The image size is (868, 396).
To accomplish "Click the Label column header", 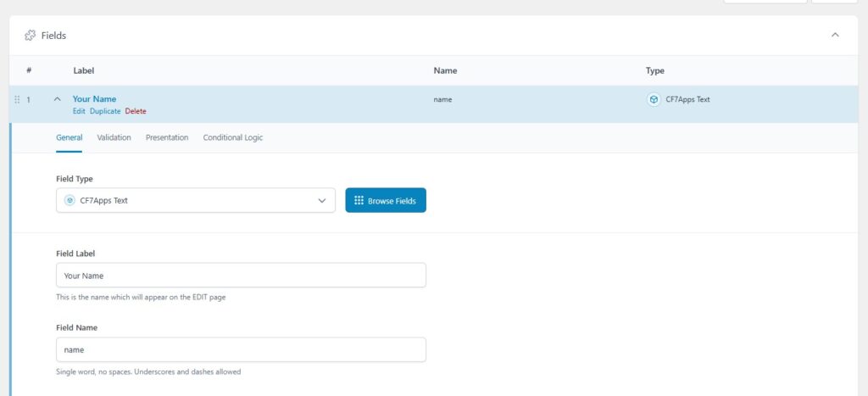I will point(84,70).
